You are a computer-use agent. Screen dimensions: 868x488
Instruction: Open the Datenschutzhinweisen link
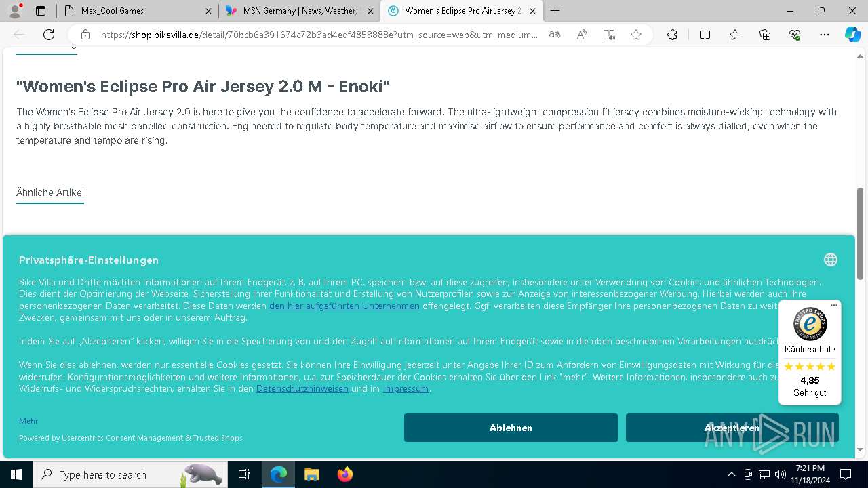click(302, 388)
